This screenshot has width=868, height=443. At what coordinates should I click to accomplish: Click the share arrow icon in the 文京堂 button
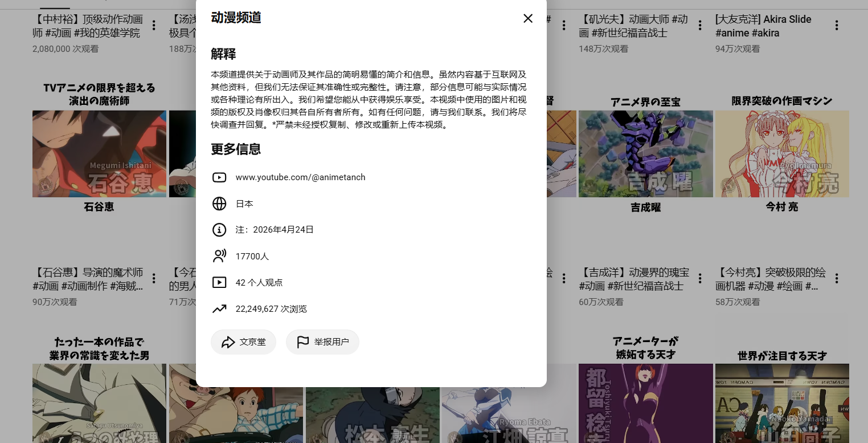click(228, 342)
